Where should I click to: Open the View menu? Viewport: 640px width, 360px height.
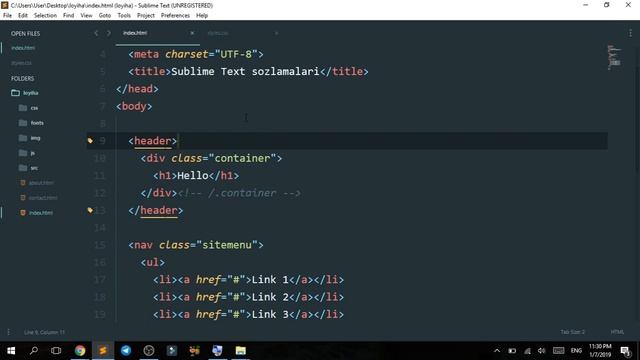click(x=86, y=16)
